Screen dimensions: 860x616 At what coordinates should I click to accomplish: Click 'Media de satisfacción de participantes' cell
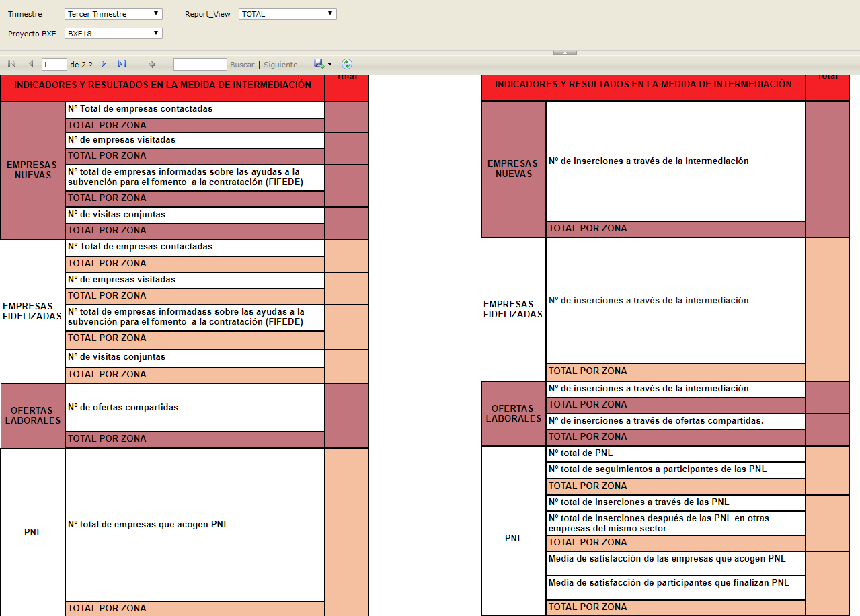[x=676, y=587]
